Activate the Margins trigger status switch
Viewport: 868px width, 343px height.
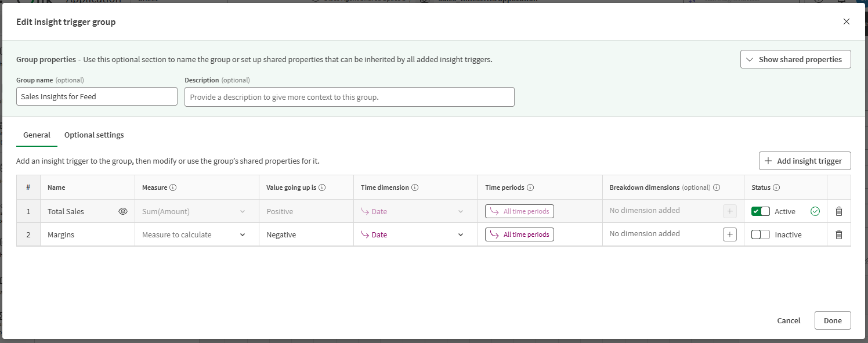[x=761, y=234]
